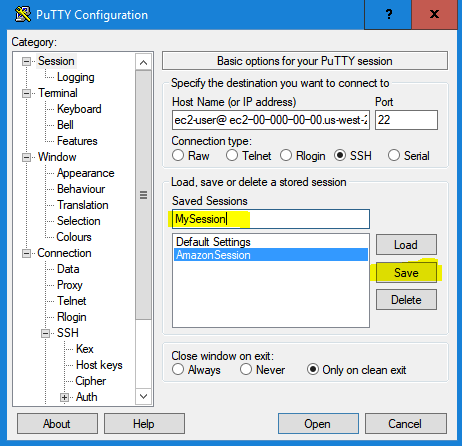Viewport: 462px width, 446px height.
Task: Open the Selection category
Action: (x=78, y=221)
